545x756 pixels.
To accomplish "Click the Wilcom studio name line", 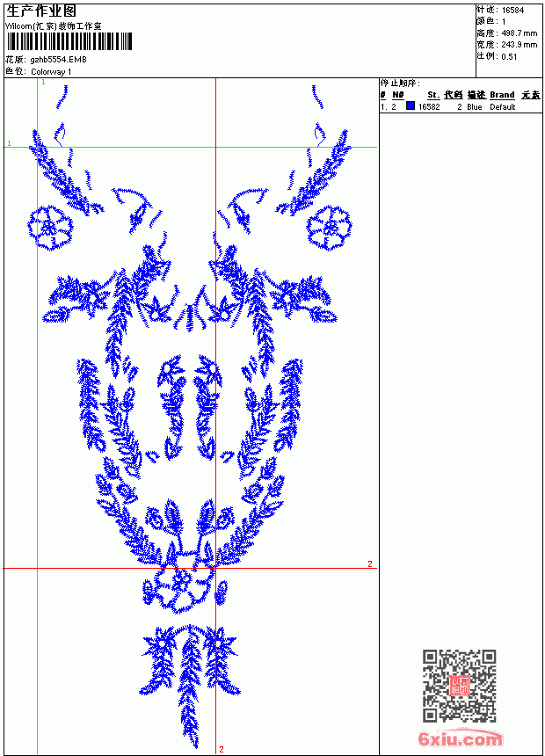I will coord(54,26).
